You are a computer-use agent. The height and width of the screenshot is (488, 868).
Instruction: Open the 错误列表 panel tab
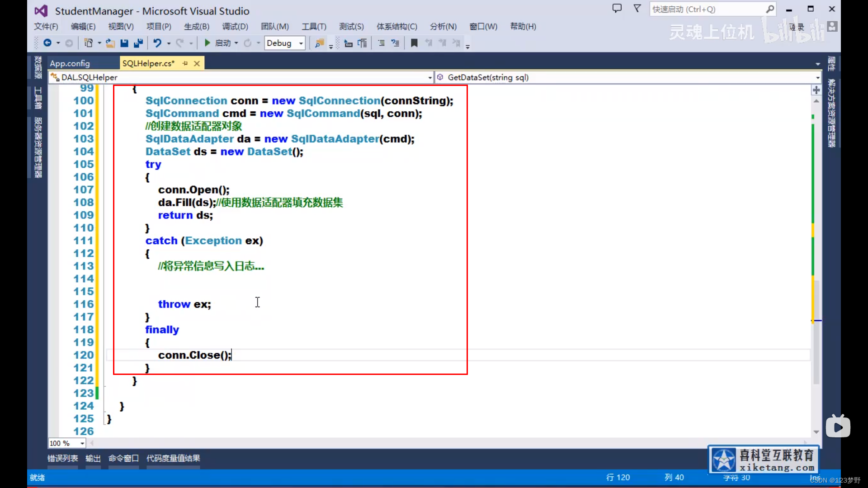[62, 458]
